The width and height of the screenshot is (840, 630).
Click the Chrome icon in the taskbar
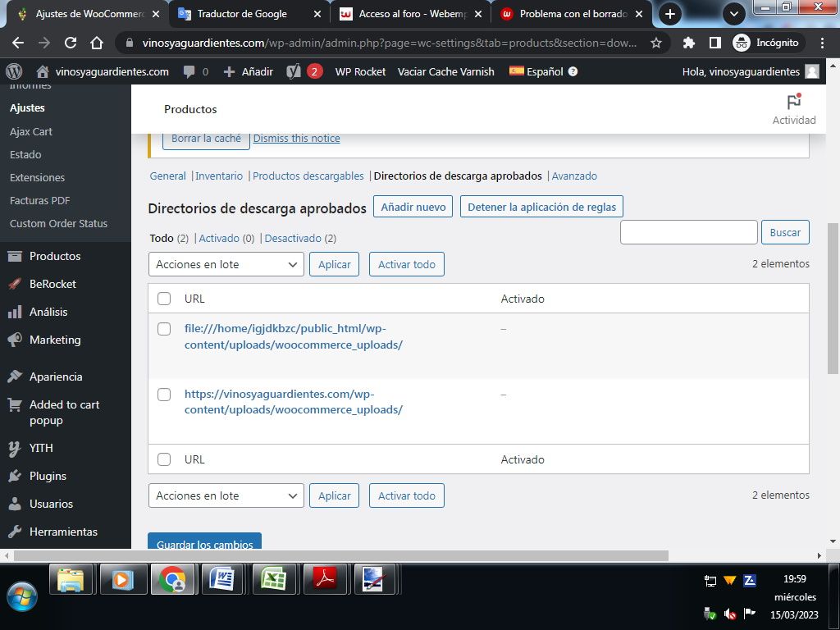point(172,580)
